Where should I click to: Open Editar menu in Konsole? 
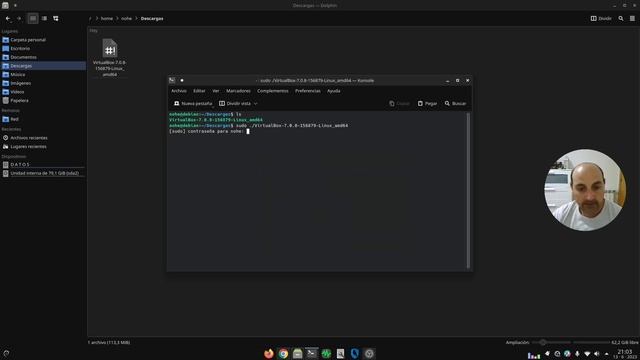coord(199,91)
